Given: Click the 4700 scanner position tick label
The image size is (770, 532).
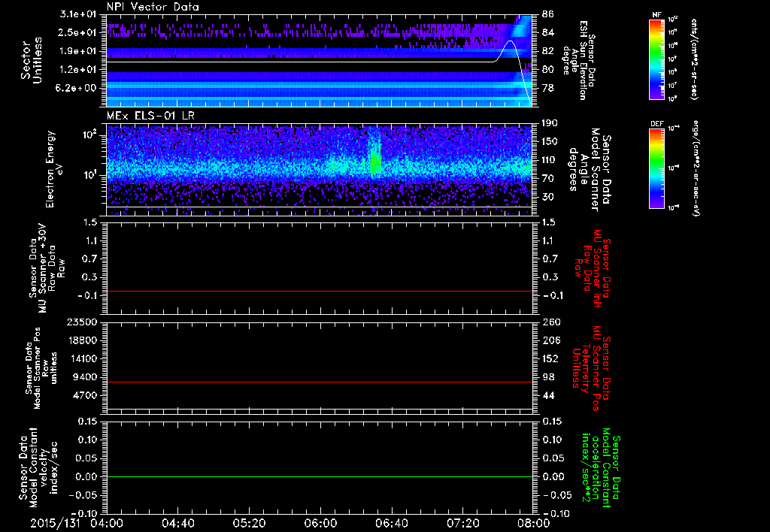Looking at the screenshot, I should (86, 395).
